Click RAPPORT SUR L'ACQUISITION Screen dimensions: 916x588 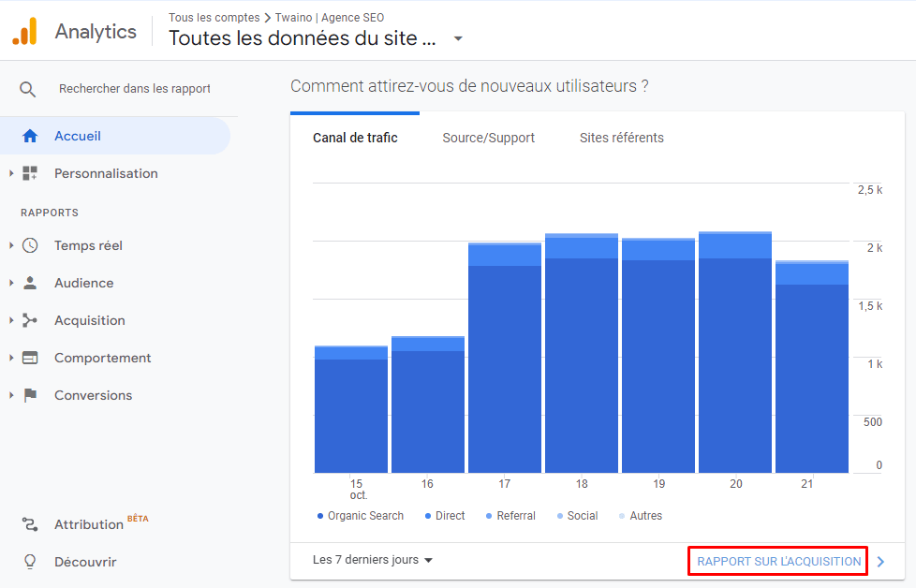click(x=776, y=560)
